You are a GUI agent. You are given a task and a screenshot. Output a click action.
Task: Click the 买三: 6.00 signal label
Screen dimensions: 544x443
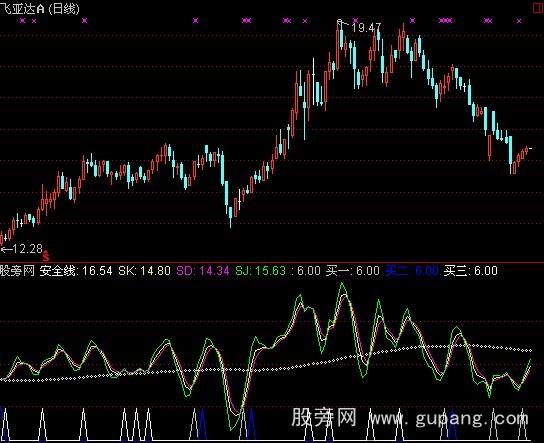[471, 271]
